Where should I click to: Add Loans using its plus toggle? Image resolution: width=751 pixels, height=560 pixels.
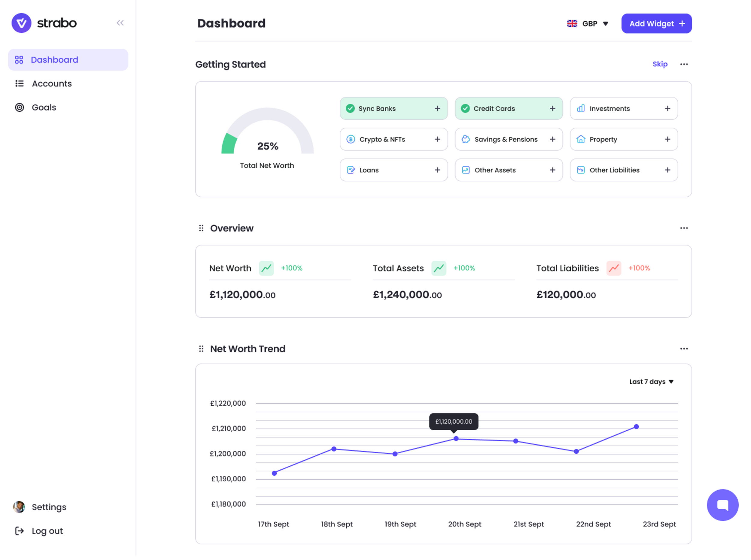(437, 170)
